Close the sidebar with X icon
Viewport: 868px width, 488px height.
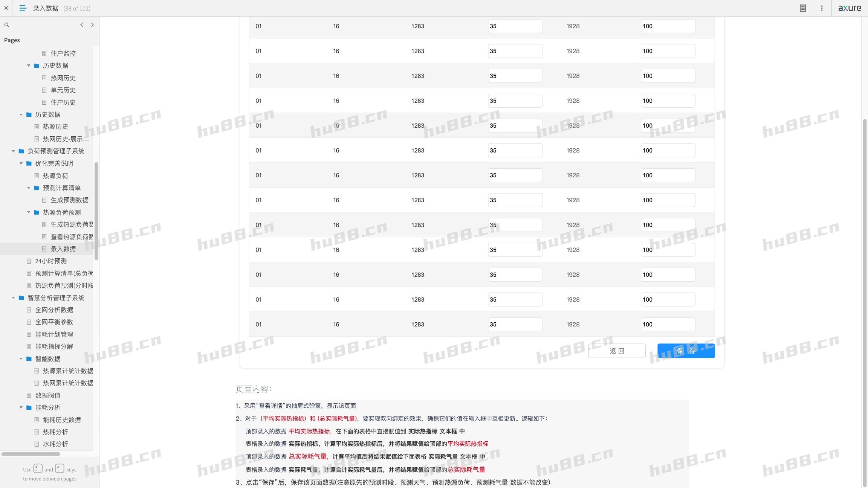pyautogui.click(x=6, y=8)
